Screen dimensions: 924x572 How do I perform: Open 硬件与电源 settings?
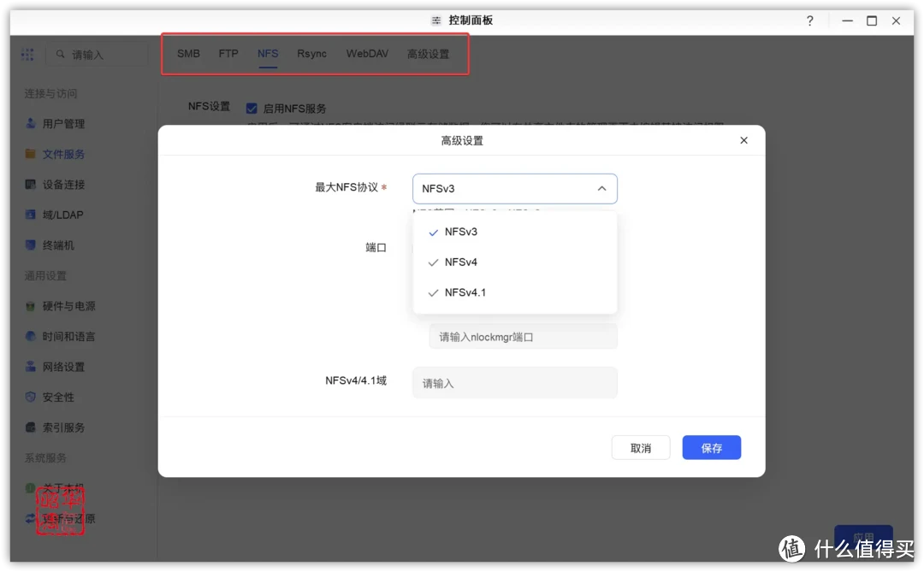coord(65,305)
